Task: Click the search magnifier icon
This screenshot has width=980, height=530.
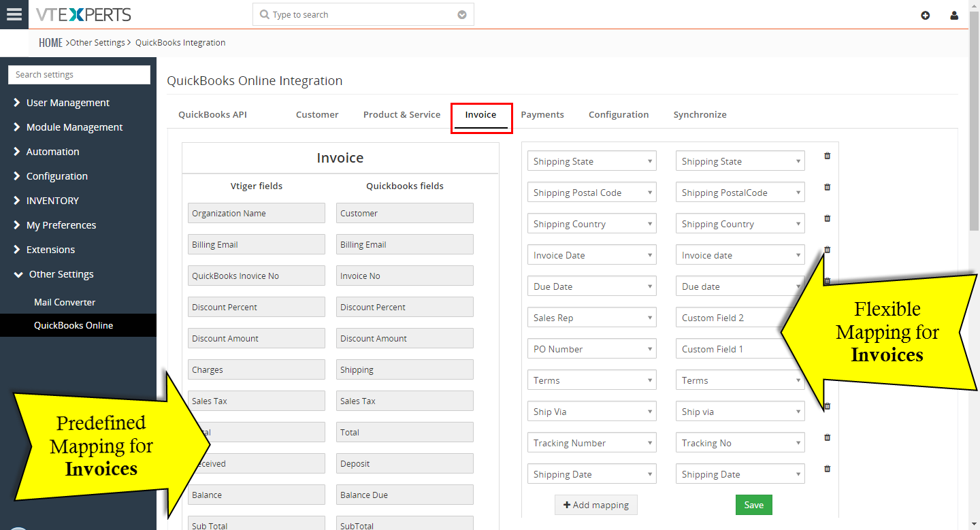Action: click(265, 14)
